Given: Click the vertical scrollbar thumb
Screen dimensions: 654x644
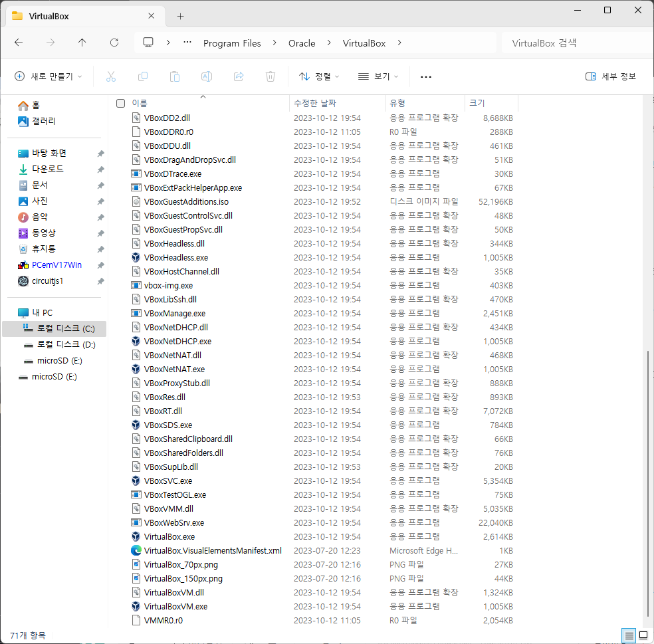Looking at the screenshot, I should click(x=648, y=483).
